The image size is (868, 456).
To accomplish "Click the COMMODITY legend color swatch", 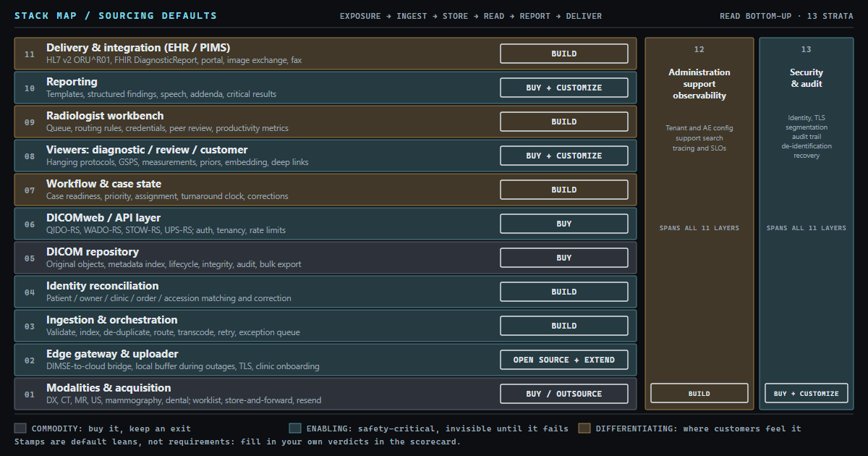I will click(x=20, y=428).
